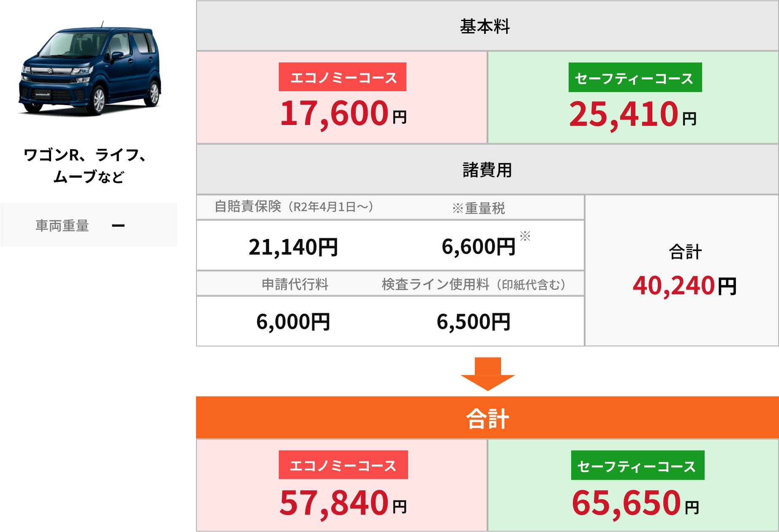This screenshot has width=779, height=532.
Task: Click the 25,410円 safety base price
Action: (632, 114)
